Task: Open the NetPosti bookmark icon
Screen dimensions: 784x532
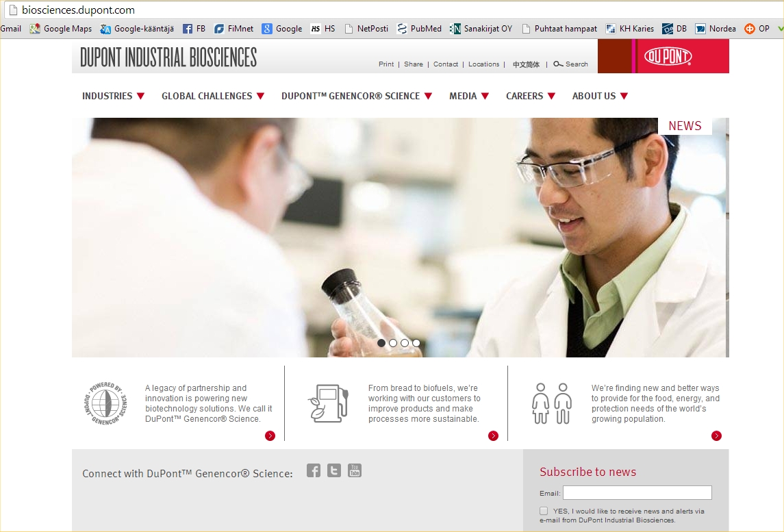Action: 349,29
